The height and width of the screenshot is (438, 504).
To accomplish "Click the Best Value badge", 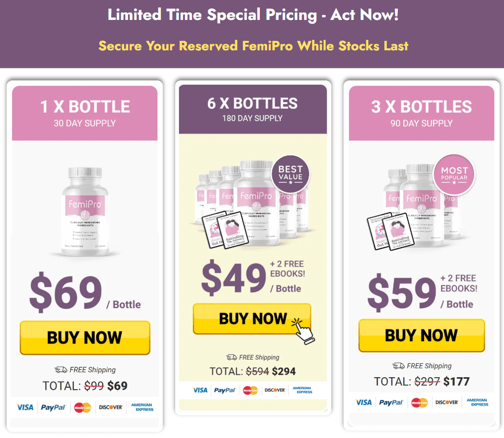I will click(291, 174).
